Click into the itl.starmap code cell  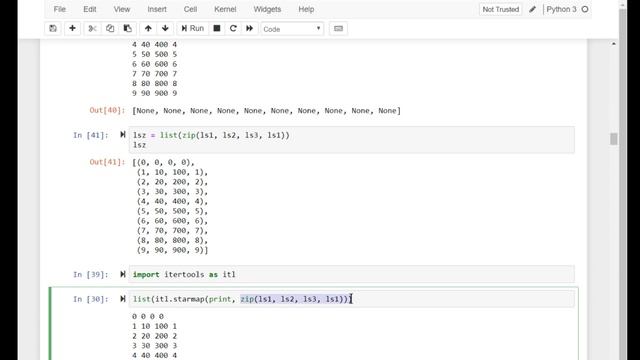[352, 299]
